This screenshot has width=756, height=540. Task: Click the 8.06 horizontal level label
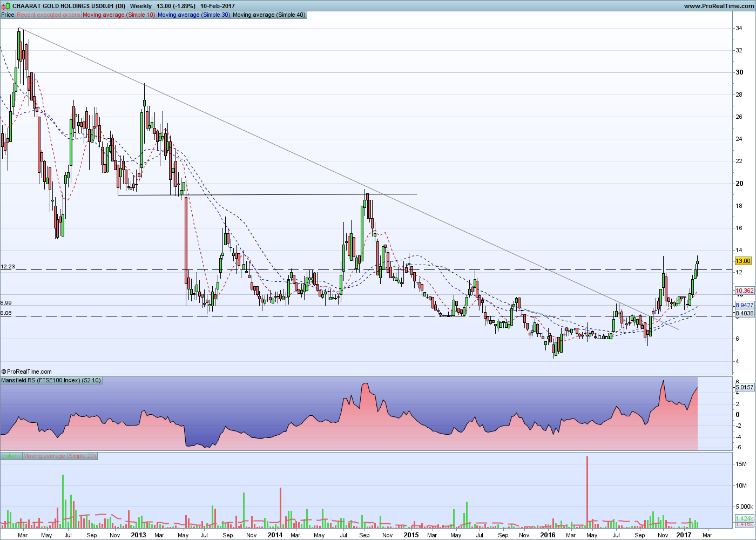6,313
